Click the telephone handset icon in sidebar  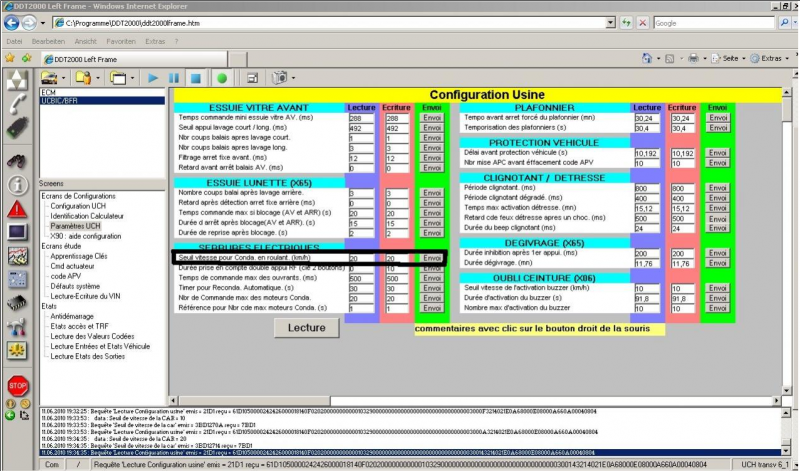(17, 104)
